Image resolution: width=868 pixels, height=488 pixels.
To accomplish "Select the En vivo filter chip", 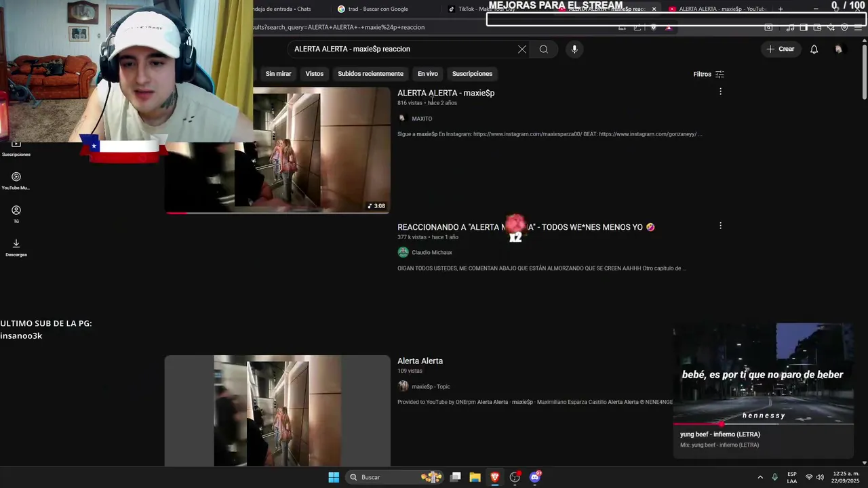I will (x=427, y=73).
